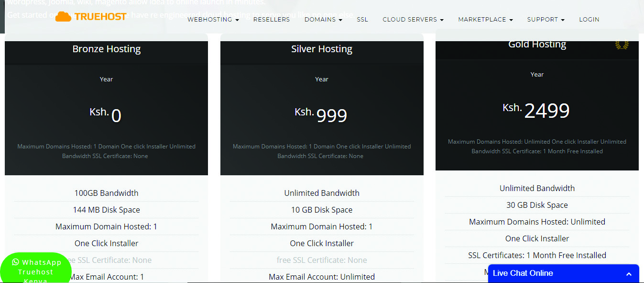The width and height of the screenshot is (644, 283).
Task: Click Bronze One Click Installer row
Action: click(x=107, y=243)
